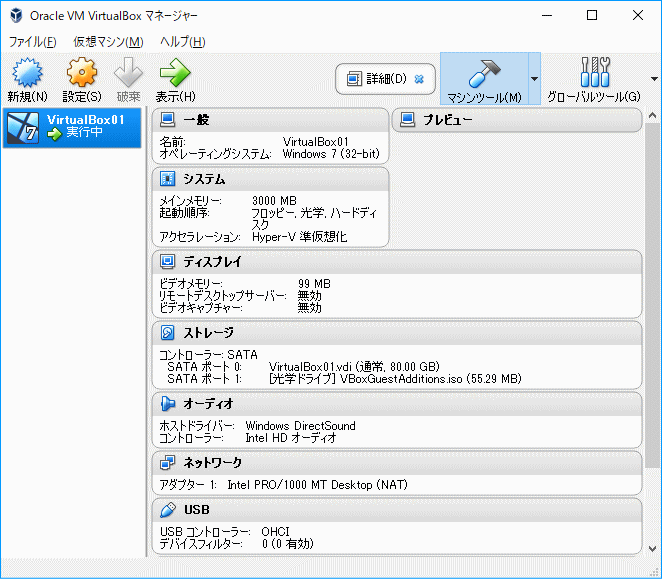This screenshot has height=579, width=662.
Task: Click the VBoxGuestAdditions.iso optical drive entry
Action: 395,378
